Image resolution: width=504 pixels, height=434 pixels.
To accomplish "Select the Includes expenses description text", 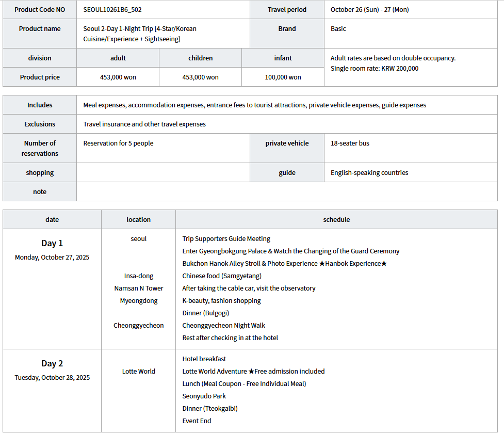I will [x=254, y=105].
